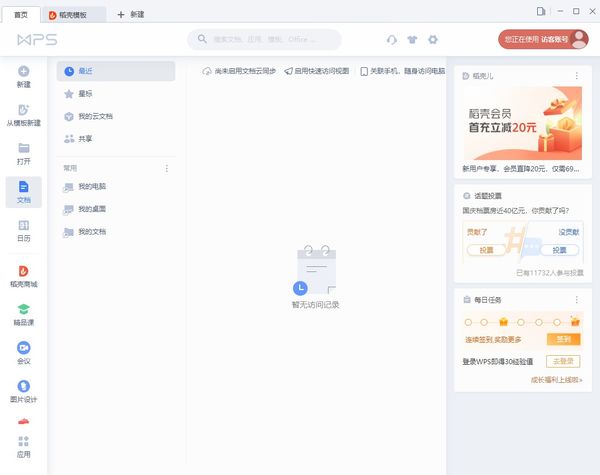Click the 打开 folder icon
Viewport: 600px width, 475px height.
pyautogui.click(x=24, y=148)
